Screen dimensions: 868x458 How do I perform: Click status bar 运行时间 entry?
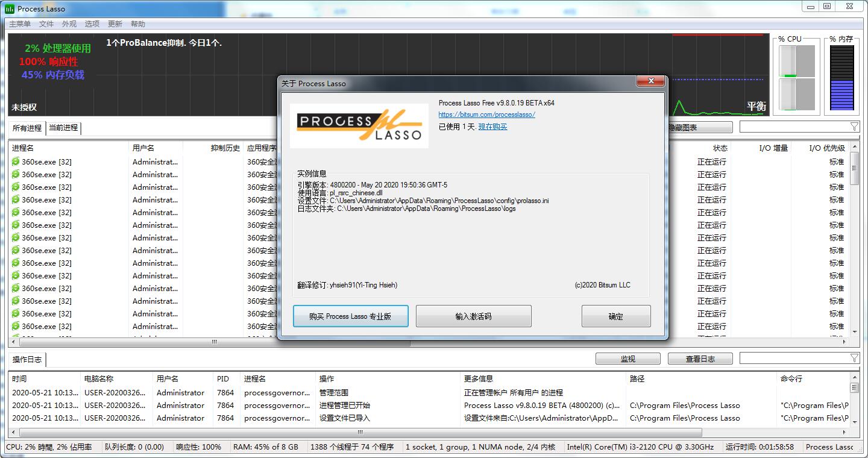pyautogui.click(x=759, y=447)
